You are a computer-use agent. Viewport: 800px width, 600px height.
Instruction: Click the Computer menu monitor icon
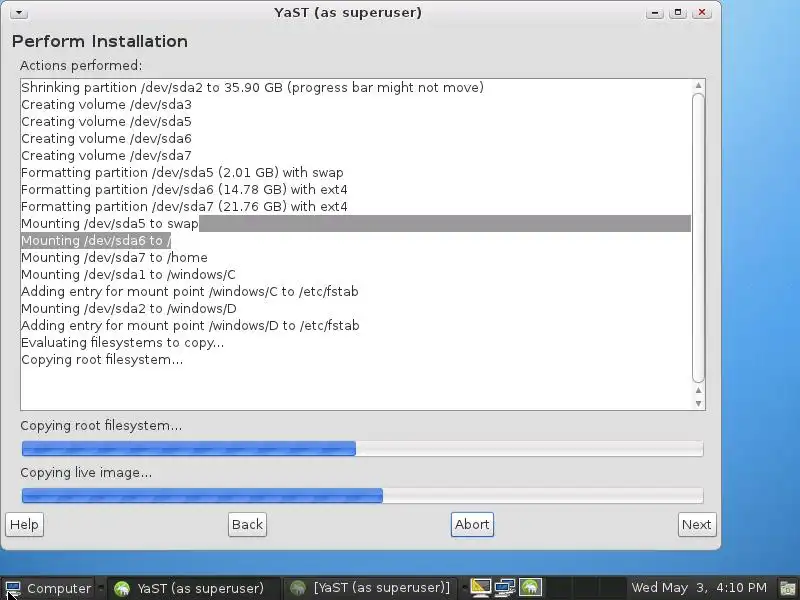(x=13, y=588)
